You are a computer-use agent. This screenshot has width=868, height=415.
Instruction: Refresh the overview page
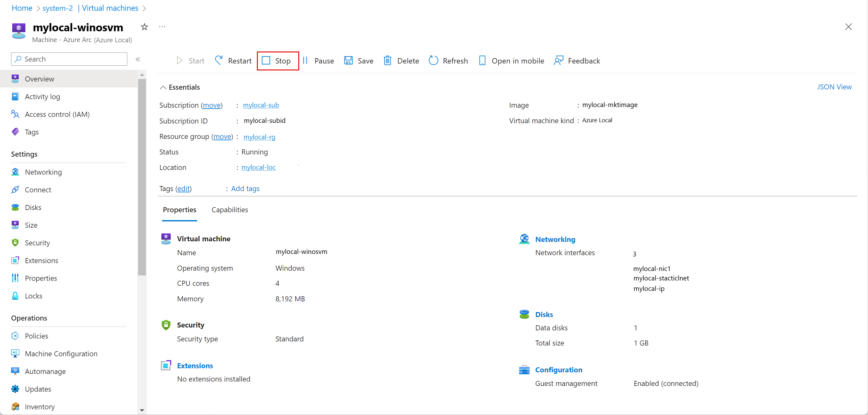[x=448, y=61]
